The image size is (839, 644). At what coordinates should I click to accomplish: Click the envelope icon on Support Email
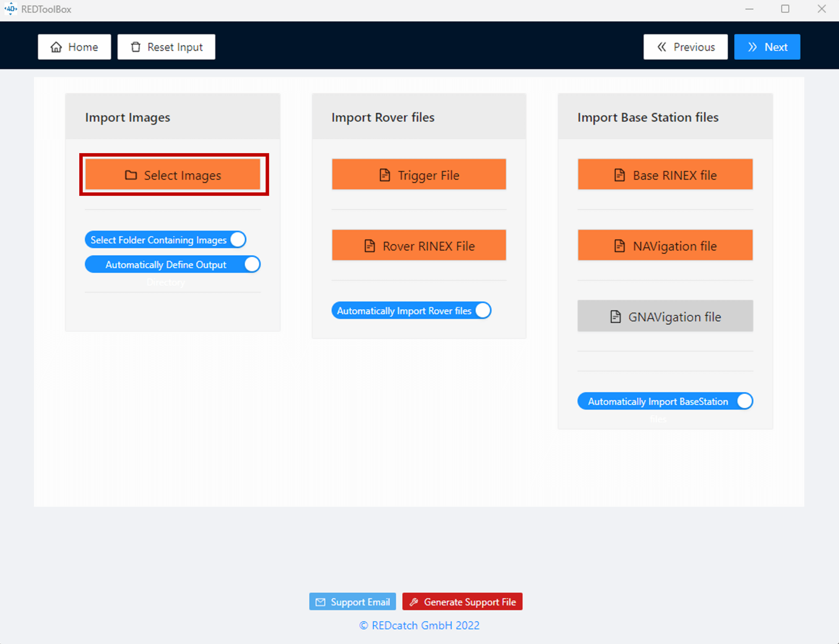320,602
